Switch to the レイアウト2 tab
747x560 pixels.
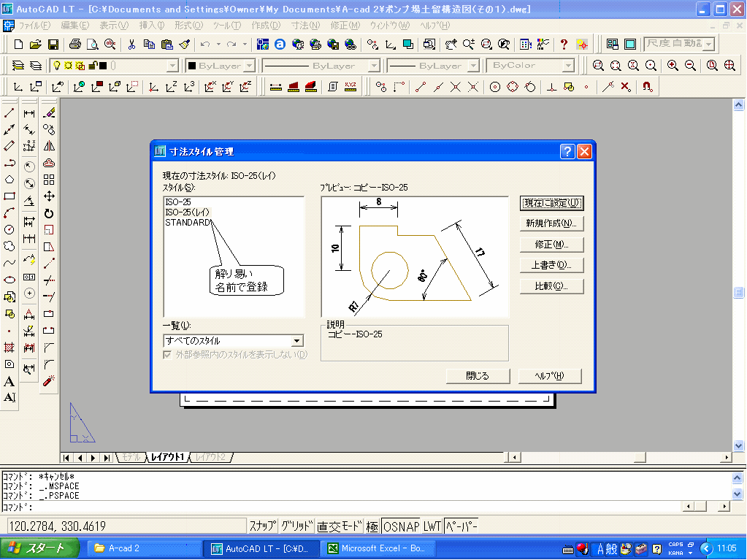[210, 457]
